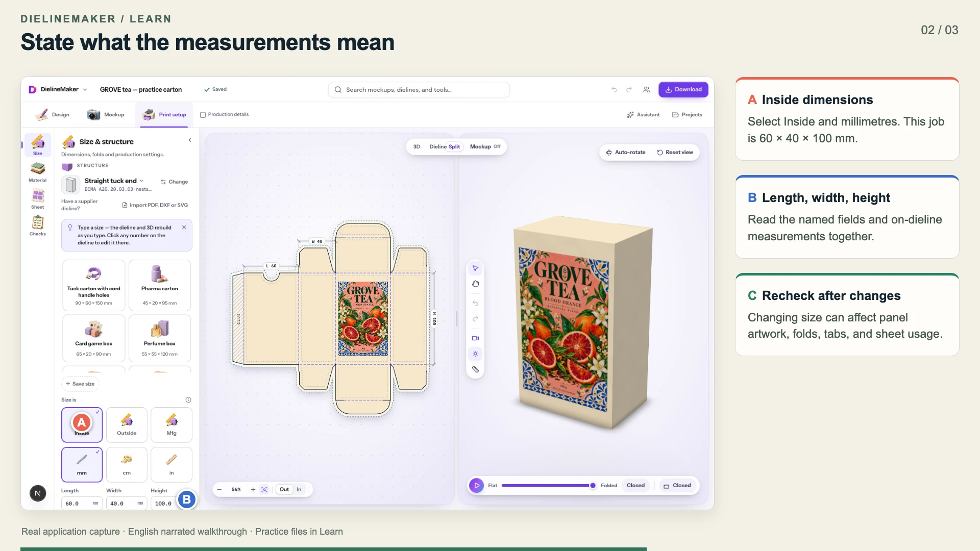Select the Size sidebar panel icon
Viewport: 980px width, 551px height.
[37, 145]
